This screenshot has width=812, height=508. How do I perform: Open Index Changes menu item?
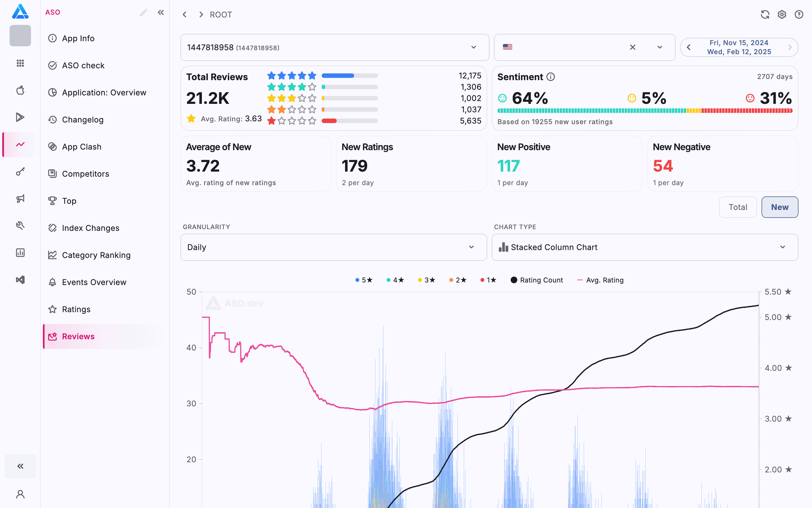point(104,228)
